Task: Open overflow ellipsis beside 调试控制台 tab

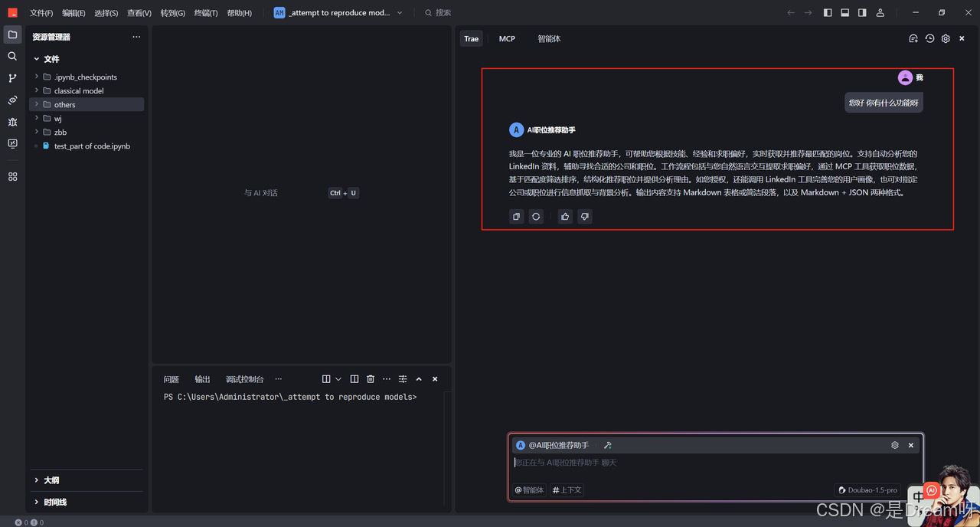Action: 279,379
